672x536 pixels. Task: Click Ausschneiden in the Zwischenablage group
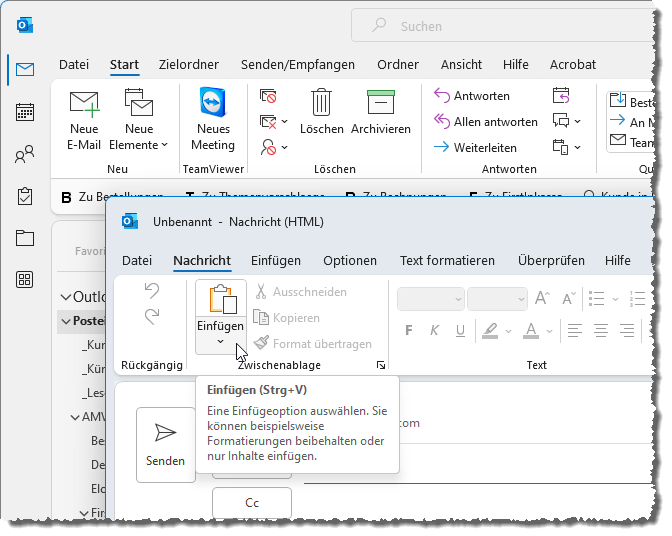(x=301, y=292)
